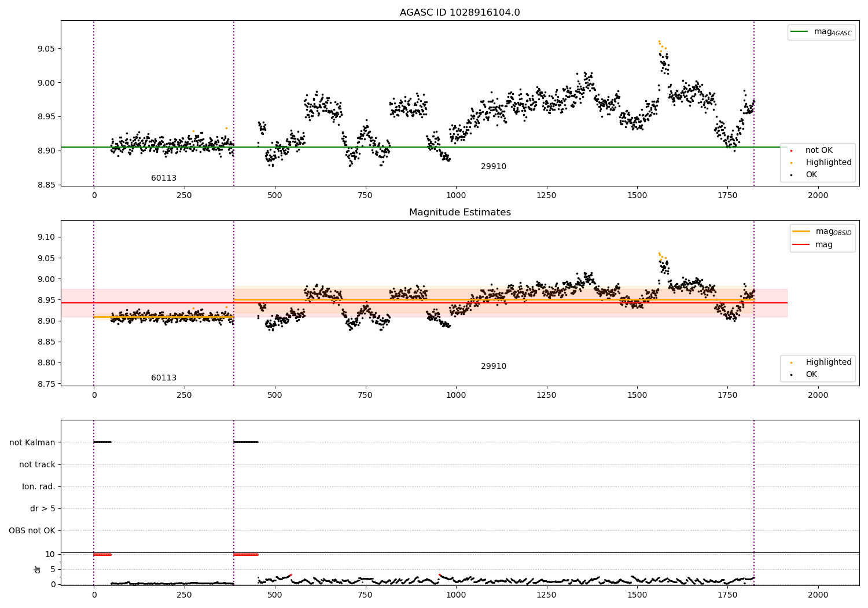This screenshot has height=608, width=868.
Task: Click the orange highlighted points peak in top plot
Action: pos(661,45)
